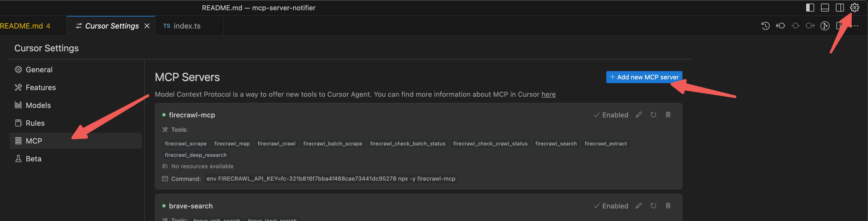Viewport: 868px width, 221px height.
Task: Click the firecrawl_crawl tool tag
Action: point(276,144)
